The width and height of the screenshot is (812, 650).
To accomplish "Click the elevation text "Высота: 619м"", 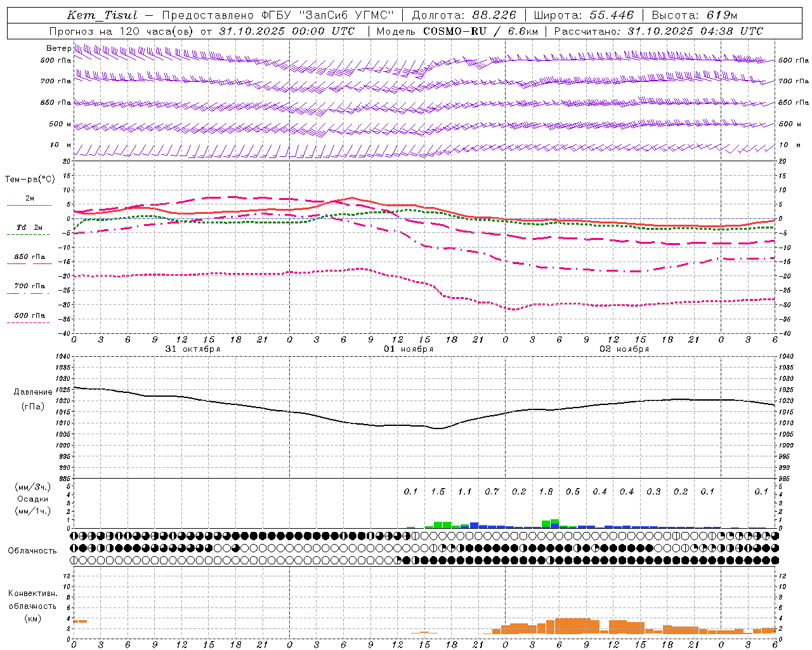I will (x=695, y=15).
